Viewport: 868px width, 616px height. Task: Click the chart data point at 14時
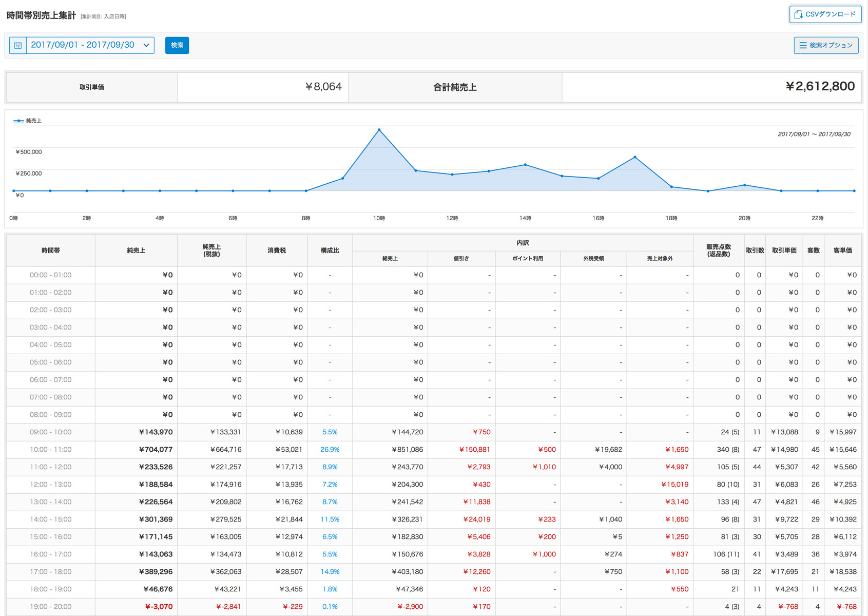click(525, 165)
